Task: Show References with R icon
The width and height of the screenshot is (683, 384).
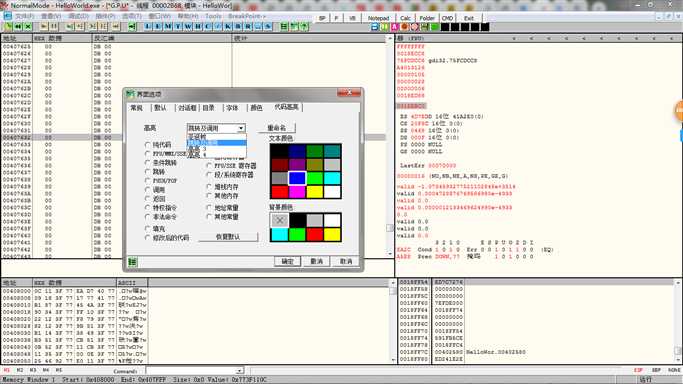Action: coord(248,27)
